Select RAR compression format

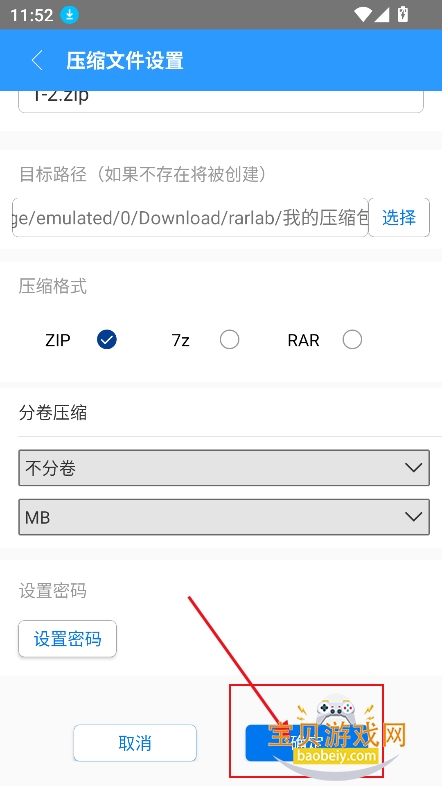(352, 340)
